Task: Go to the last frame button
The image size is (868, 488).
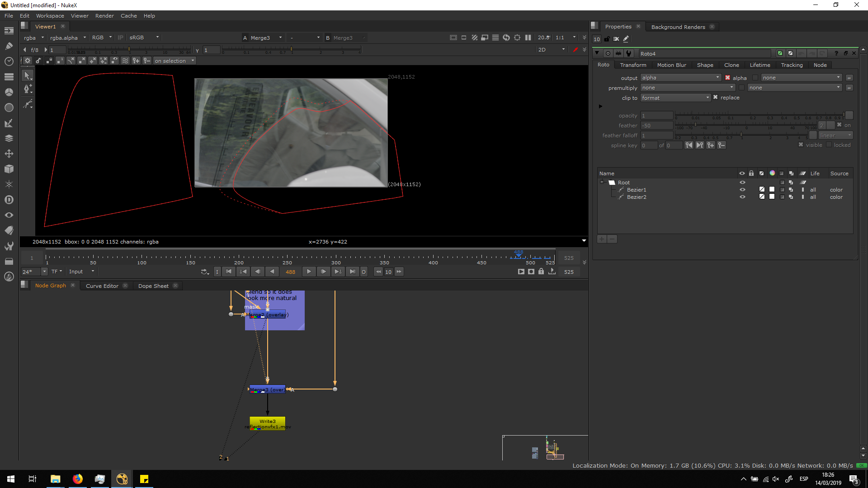Action: [353, 272]
